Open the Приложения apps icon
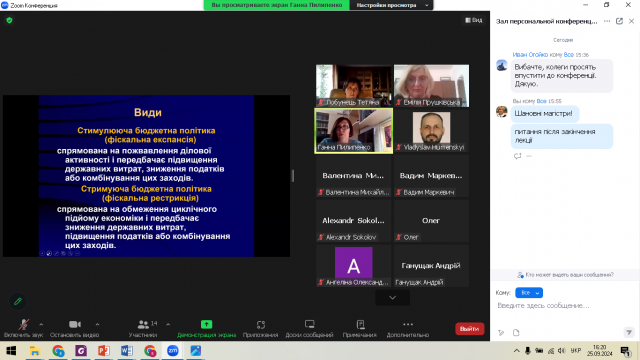Viewport: 640px width, 360px height. [260, 325]
